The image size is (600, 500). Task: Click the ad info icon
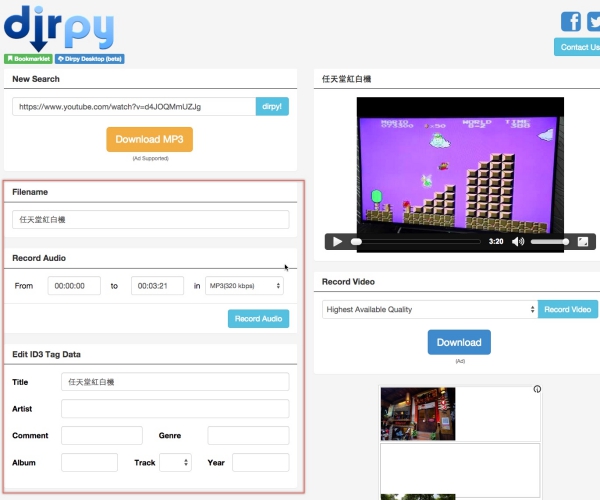click(x=537, y=389)
